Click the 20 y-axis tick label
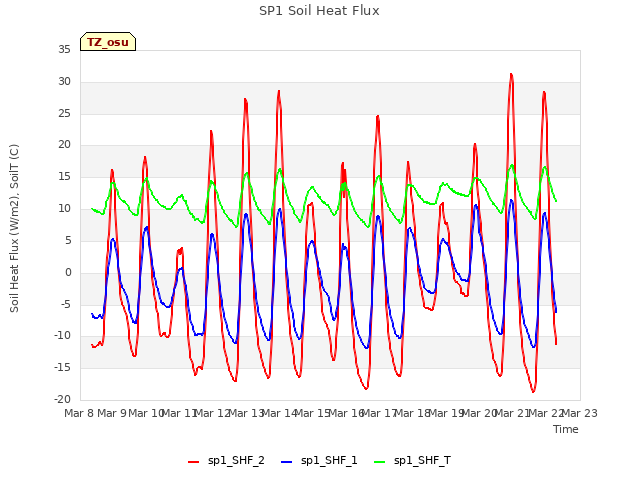 point(64,144)
